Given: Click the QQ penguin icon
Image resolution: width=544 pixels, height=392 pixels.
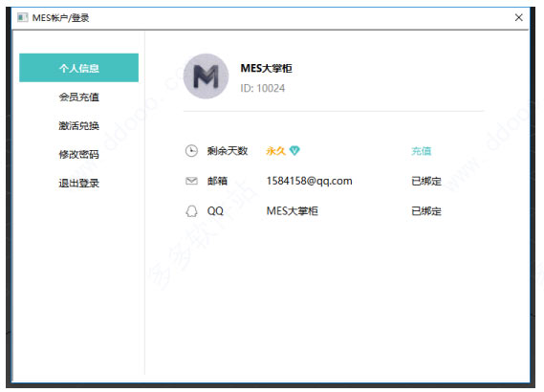Looking at the screenshot, I should pyautogui.click(x=191, y=211).
